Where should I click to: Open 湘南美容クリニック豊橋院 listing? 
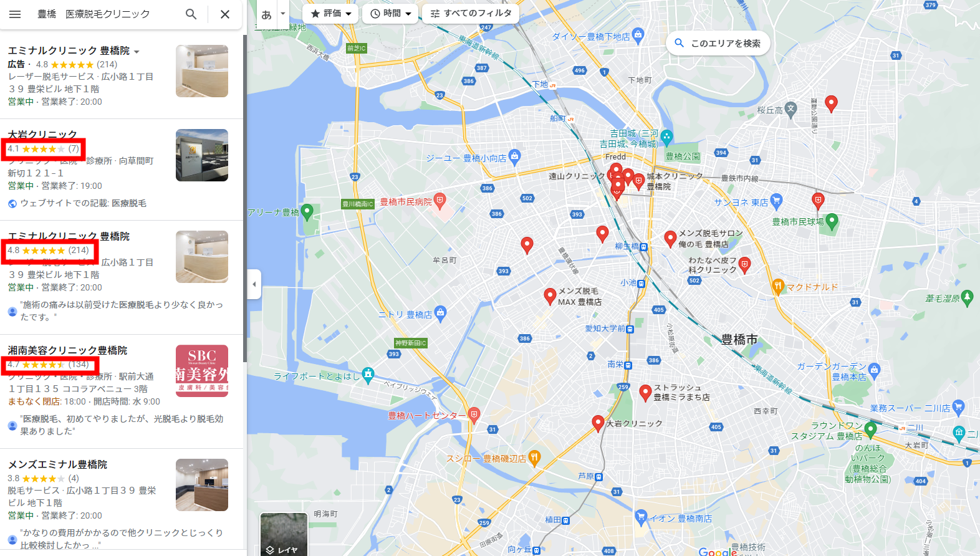(x=67, y=350)
